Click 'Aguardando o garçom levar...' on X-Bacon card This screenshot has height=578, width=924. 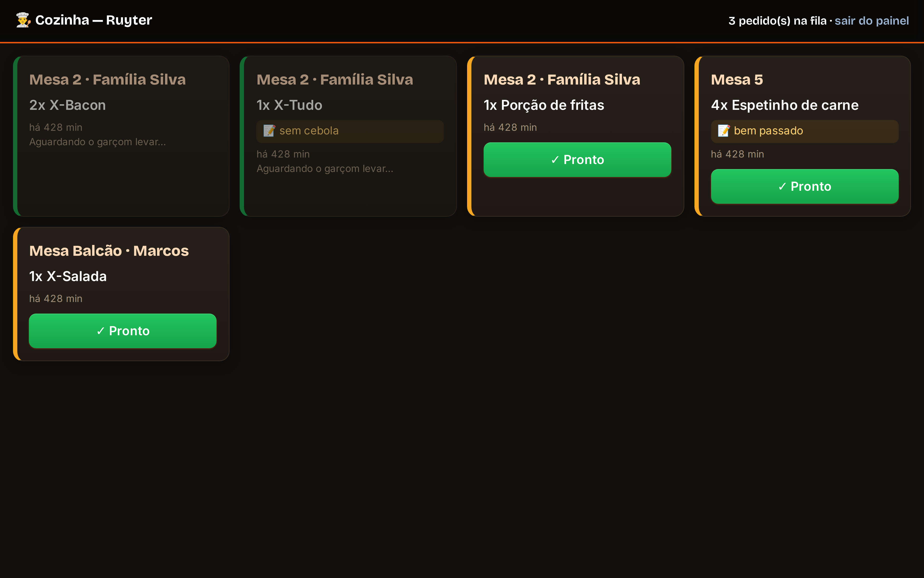(97, 142)
